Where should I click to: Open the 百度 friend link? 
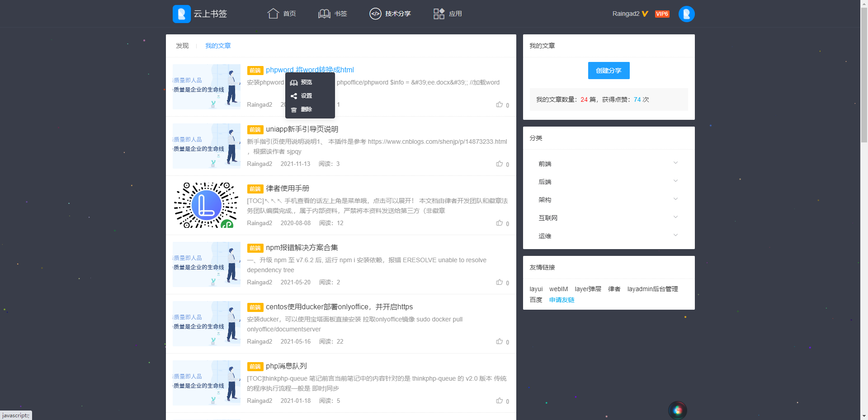tap(536, 300)
